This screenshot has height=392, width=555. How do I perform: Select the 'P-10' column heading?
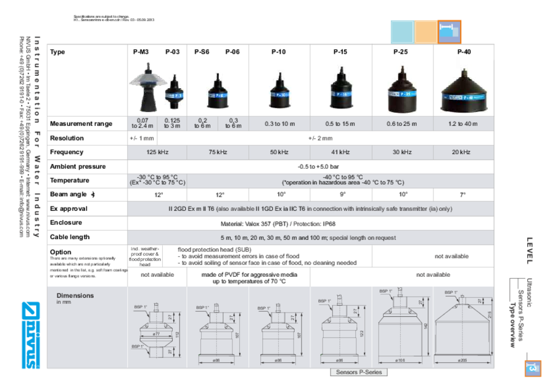(279, 52)
